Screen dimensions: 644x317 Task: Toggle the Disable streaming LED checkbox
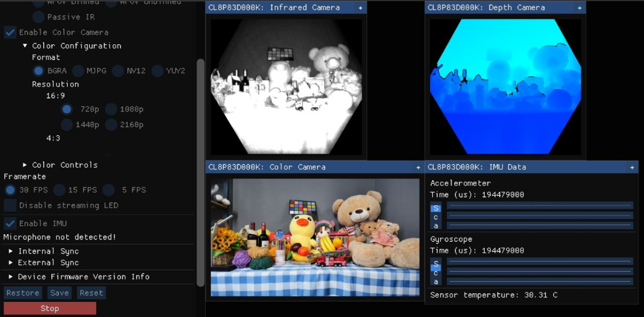(10, 206)
